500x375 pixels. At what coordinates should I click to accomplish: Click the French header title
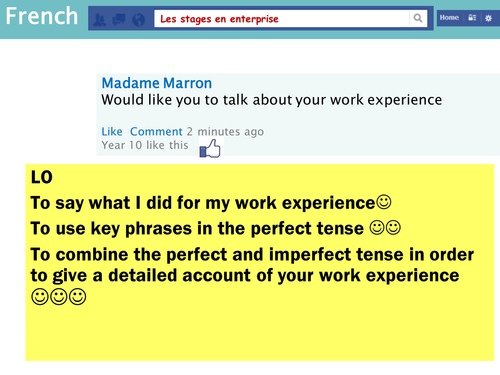pos(42,16)
